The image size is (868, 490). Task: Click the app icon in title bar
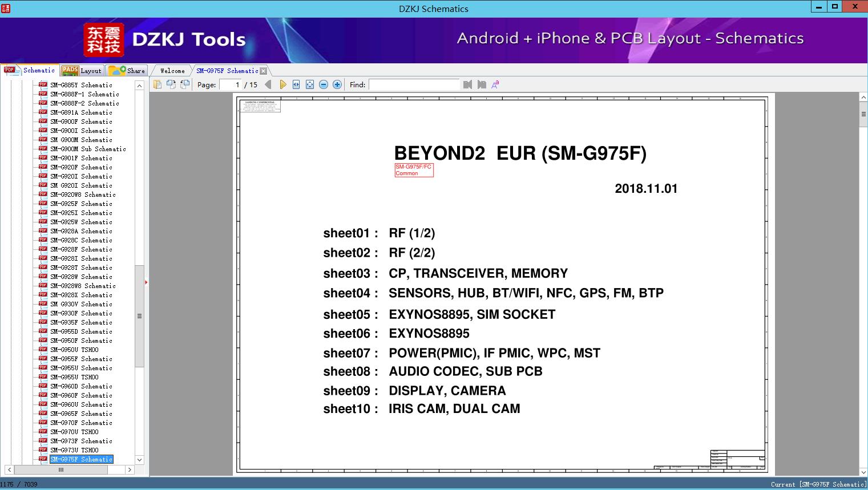pyautogui.click(x=6, y=8)
